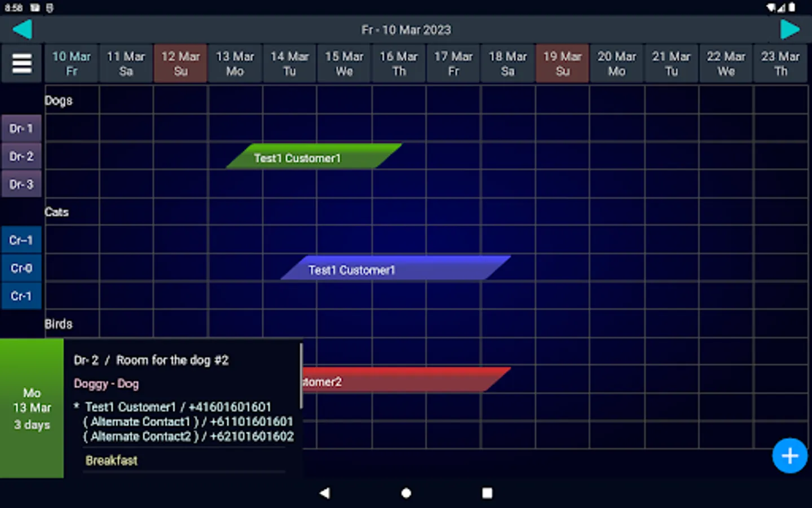The width and height of the screenshot is (812, 508).
Task: Open the Cr-0 cat room label
Action: (21, 268)
